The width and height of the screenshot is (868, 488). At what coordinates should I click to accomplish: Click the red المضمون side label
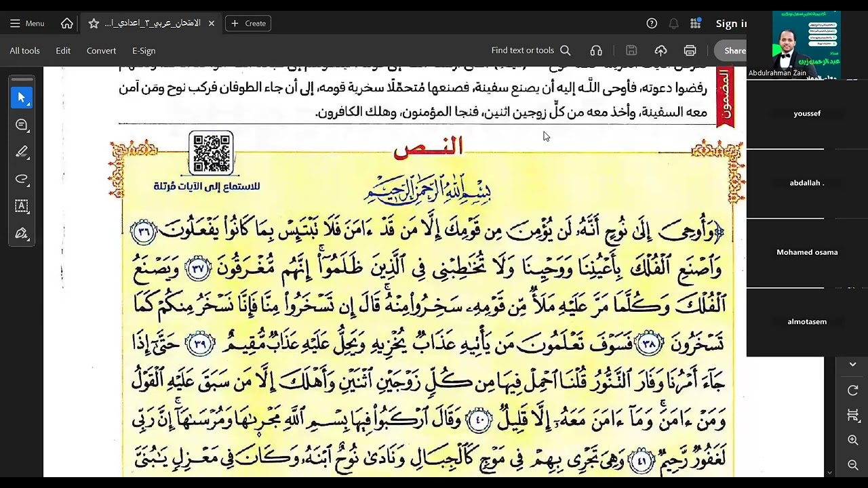pos(725,97)
